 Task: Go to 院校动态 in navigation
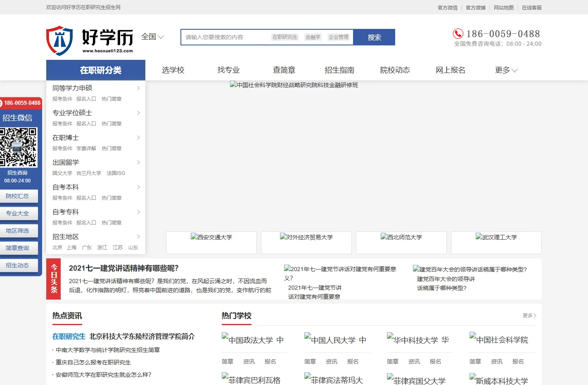(395, 70)
